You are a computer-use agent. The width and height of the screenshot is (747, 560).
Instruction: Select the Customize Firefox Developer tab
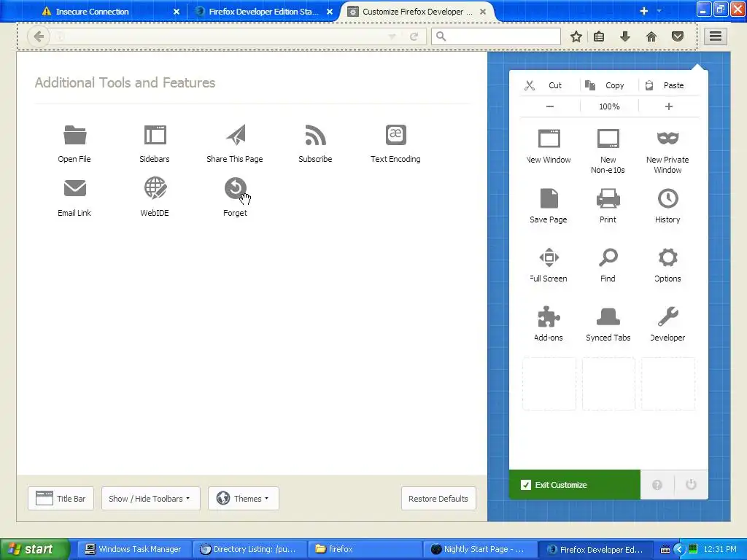click(417, 12)
